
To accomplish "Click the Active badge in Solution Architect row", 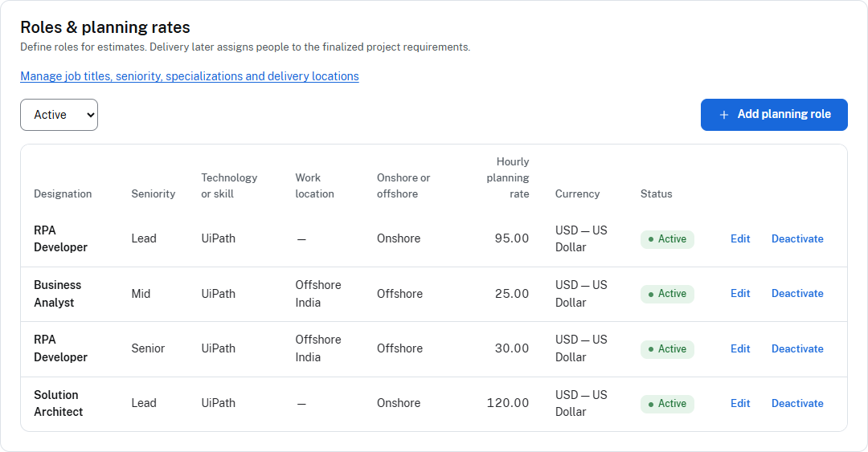I will pyautogui.click(x=667, y=404).
